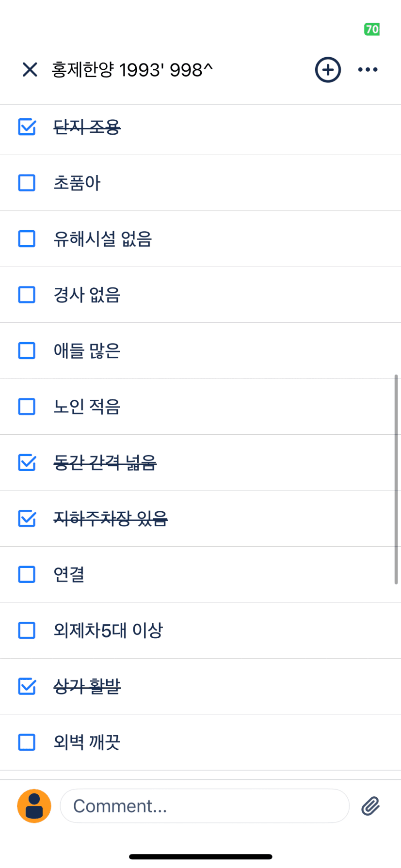The width and height of the screenshot is (401, 868).
Task: Open the three-dot more options menu
Action: click(368, 70)
